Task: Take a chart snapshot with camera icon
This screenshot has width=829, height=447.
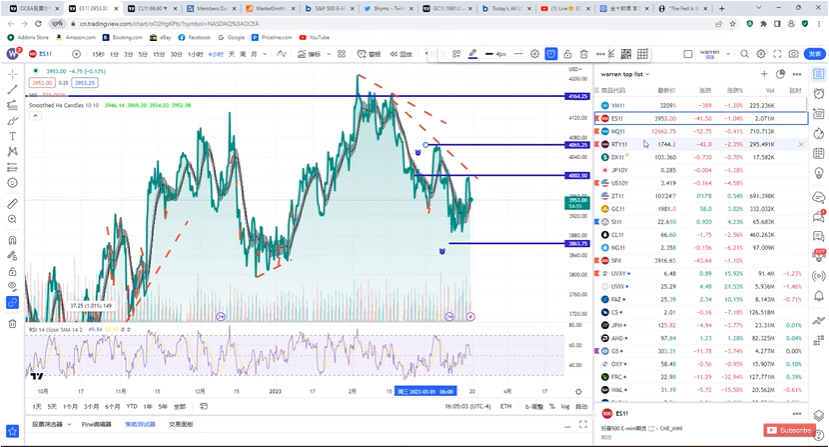Action: click(x=794, y=54)
